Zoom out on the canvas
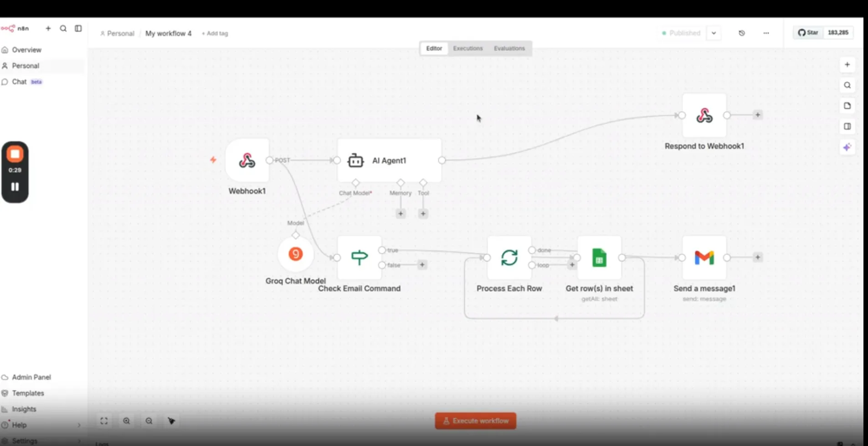This screenshot has width=868, height=446. [x=149, y=421]
